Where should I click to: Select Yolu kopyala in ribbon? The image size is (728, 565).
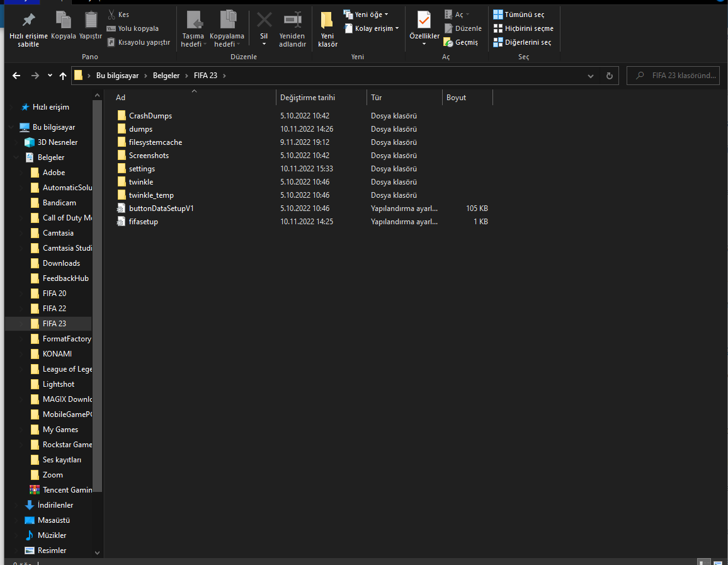coord(133,28)
